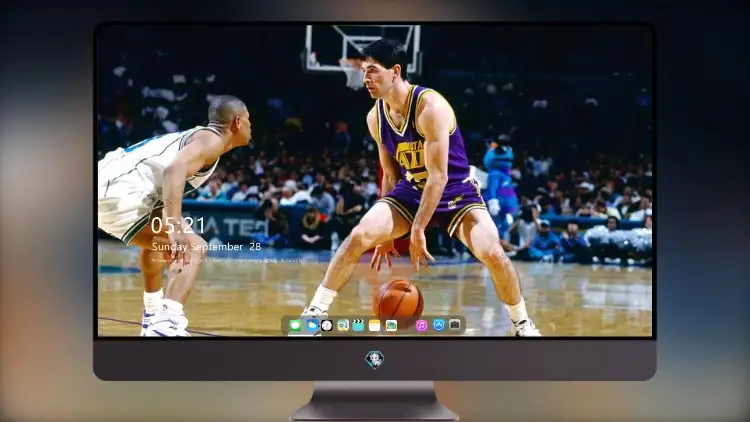Open the Maps icon in the dock

point(343,325)
